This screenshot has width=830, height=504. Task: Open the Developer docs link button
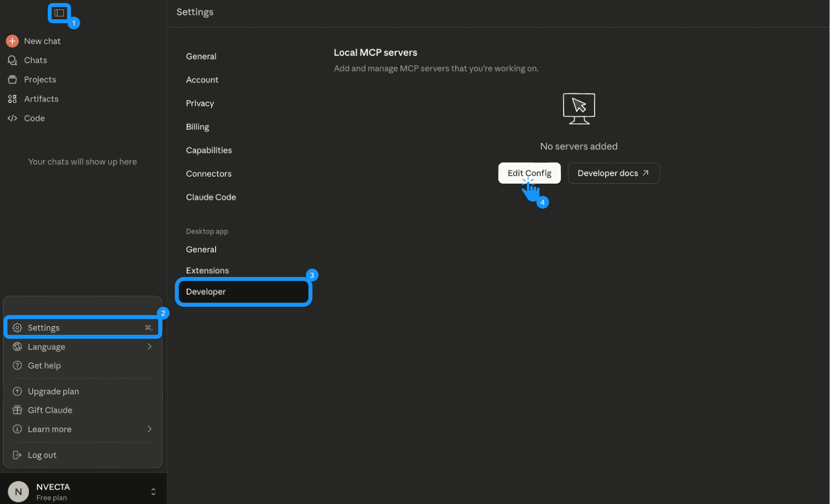tap(614, 173)
